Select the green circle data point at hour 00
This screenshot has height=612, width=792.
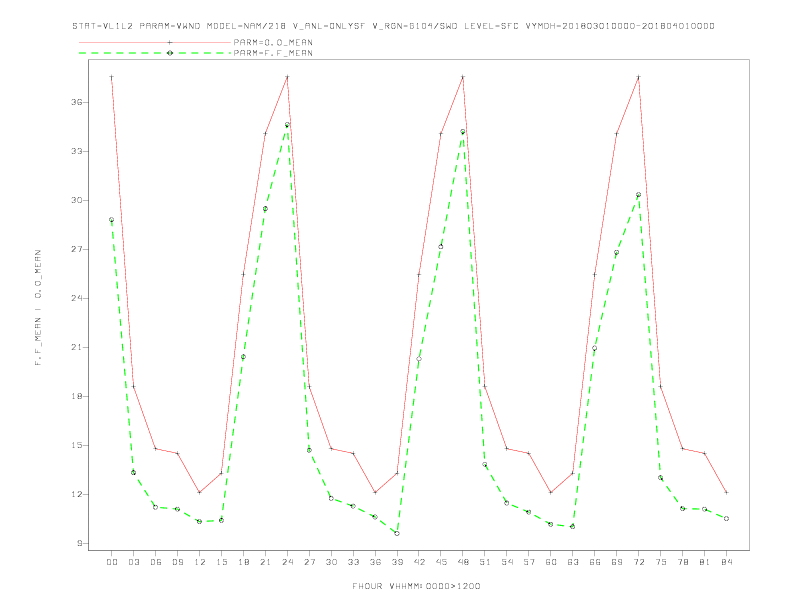tap(112, 220)
